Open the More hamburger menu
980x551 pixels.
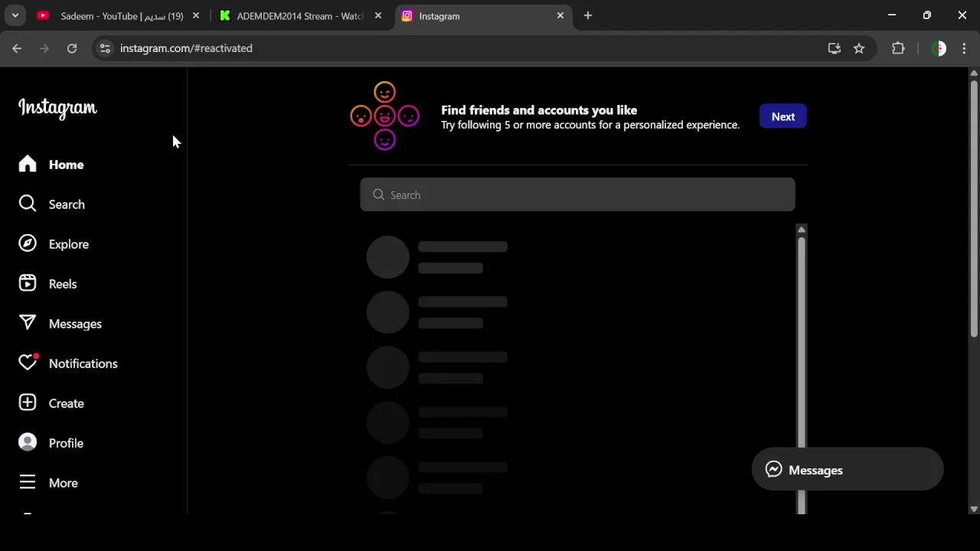(48, 483)
